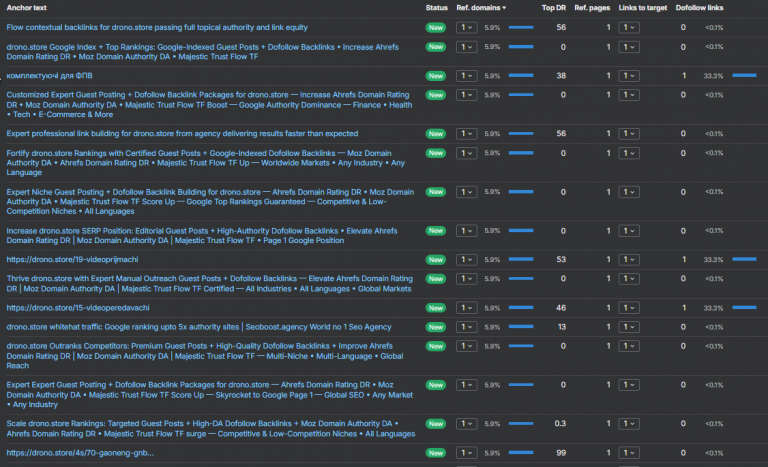This screenshot has height=467, width=768.
Task: Open the https://drono.store/4s/70-gaoneng-gnb link
Action: point(80,453)
